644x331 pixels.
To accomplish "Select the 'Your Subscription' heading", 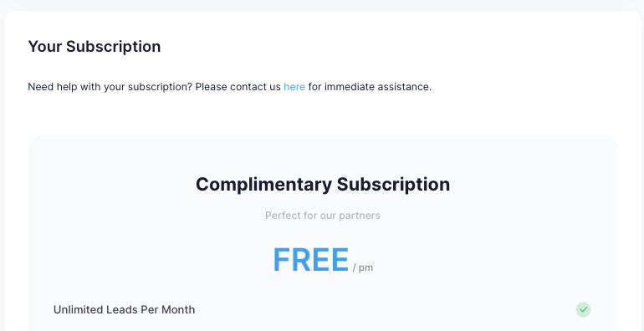I will pos(94,47).
